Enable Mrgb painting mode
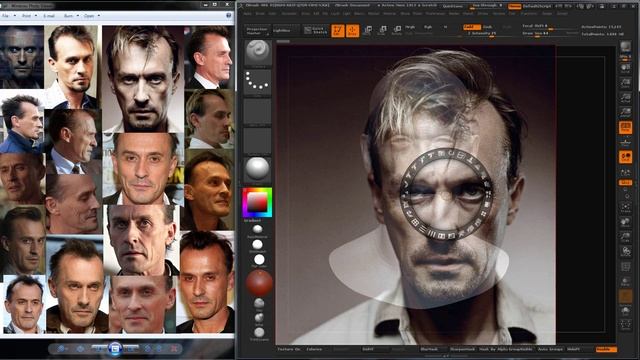640x360 pixels. coord(410,27)
